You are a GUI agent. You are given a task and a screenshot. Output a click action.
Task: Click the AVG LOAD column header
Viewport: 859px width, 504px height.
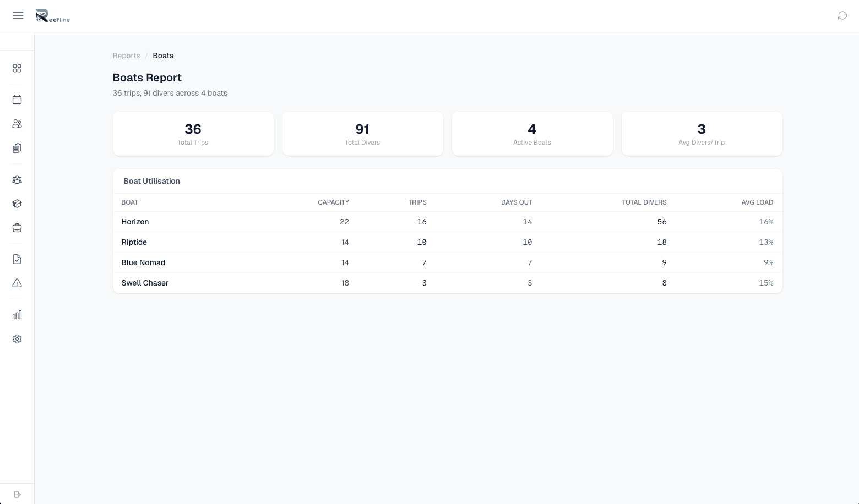point(757,202)
